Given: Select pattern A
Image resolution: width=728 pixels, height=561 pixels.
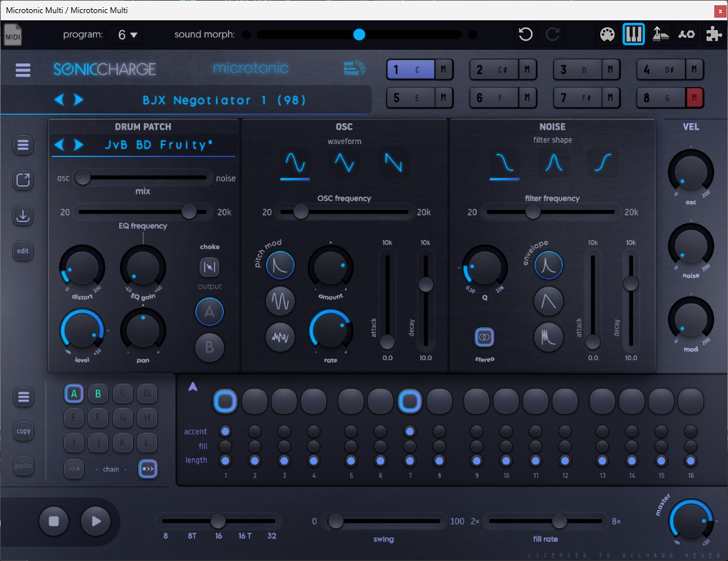Looking at the screenshot, I should (x=74, y=394).
